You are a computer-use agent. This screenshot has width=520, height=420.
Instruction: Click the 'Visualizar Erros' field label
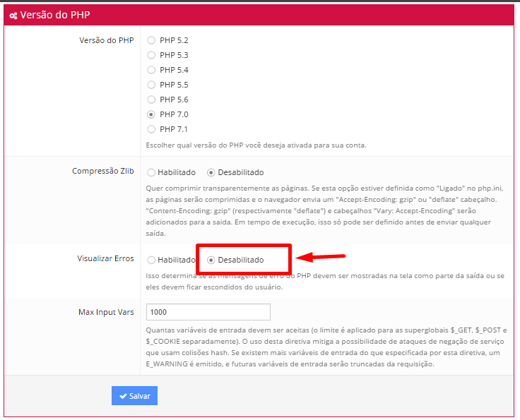pyautogui.click(x=105, y=258)
